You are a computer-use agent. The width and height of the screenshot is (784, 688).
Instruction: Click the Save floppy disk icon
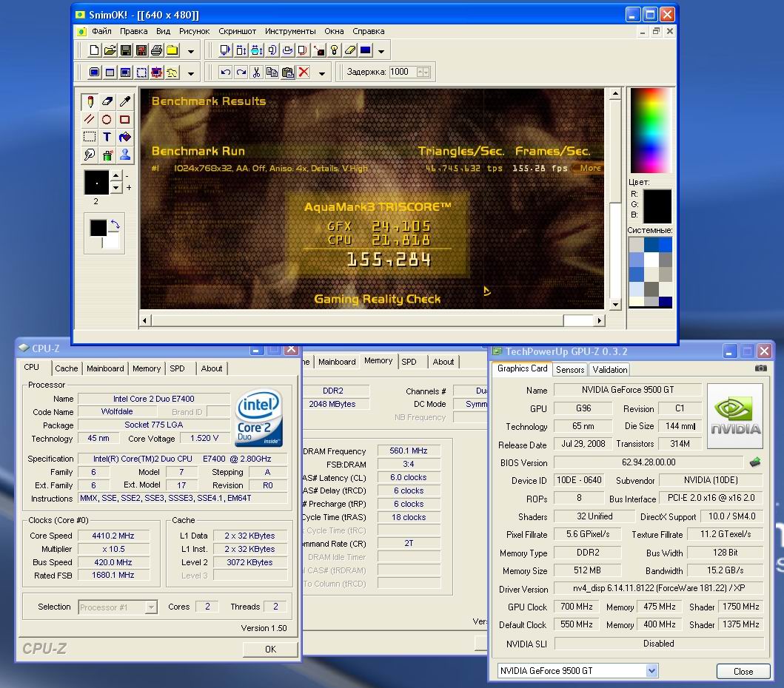click(126, 50)
